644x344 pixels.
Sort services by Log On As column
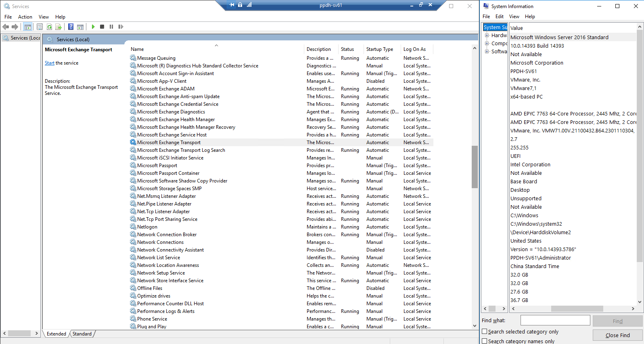tap(416, 49)
